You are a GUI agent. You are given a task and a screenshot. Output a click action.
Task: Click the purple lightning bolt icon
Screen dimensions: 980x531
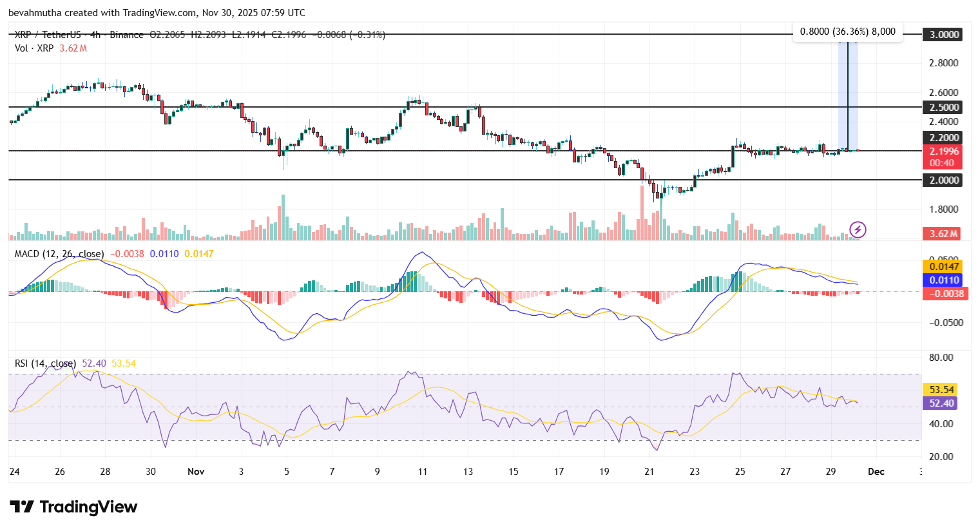click(858, 229)
